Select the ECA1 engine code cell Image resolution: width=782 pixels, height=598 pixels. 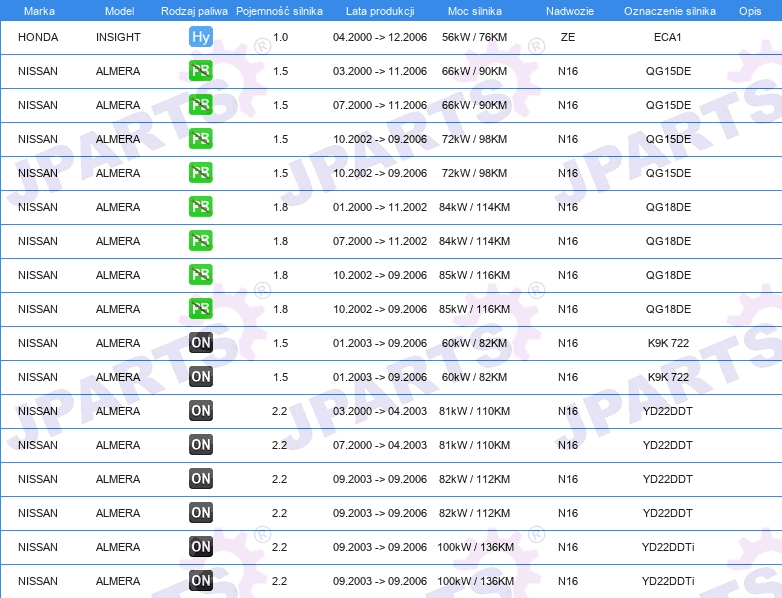click(668, 37)
